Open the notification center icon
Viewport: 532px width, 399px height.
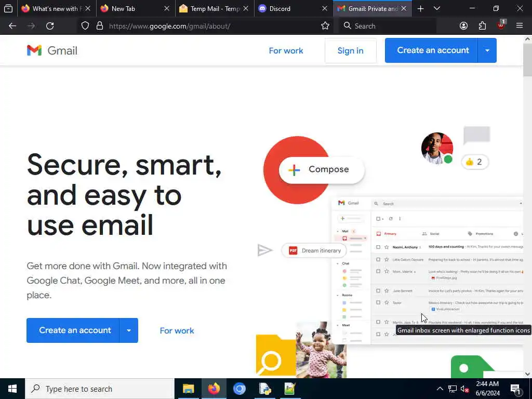point(515,389)
